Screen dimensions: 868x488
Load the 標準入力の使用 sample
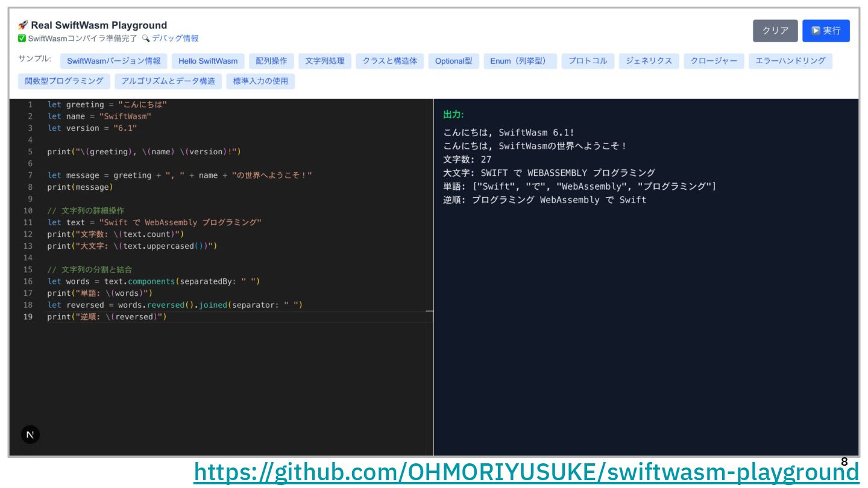(260, 81)
